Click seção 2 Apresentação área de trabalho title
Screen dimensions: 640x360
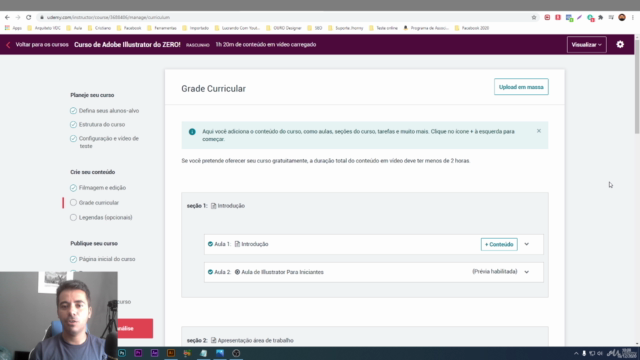point(256,340)
